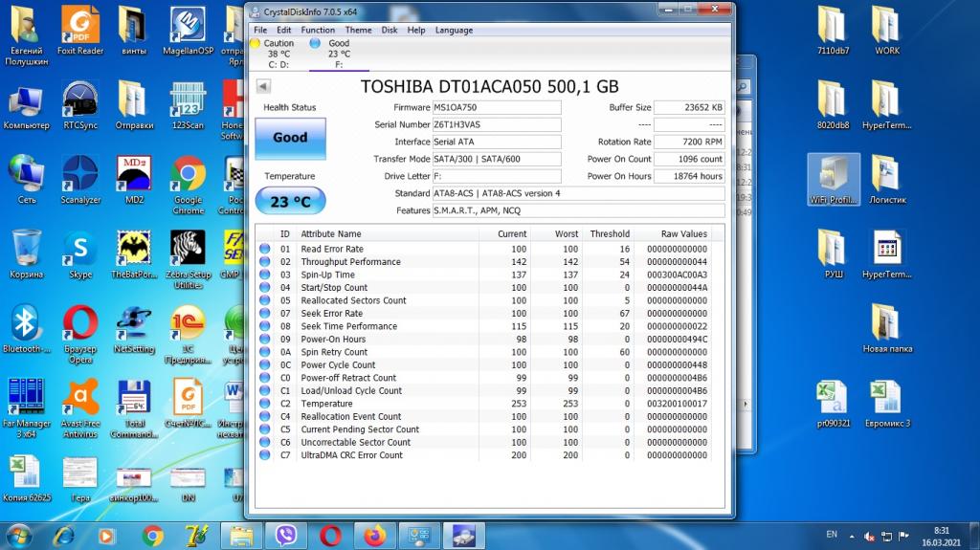Click the Windows Start button

(18, 536)
